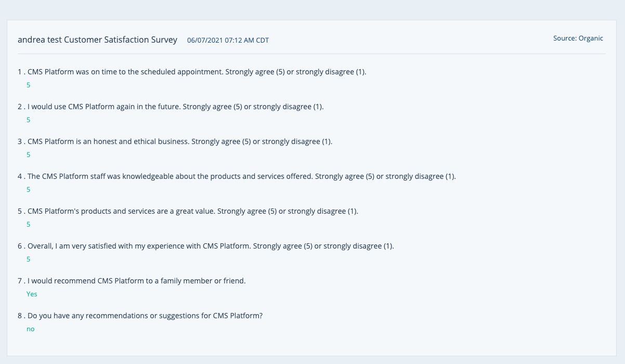625x364 pixels.
Task: Click the andrea test Customer Satisfaction Survey title
Action: point(97,40)
